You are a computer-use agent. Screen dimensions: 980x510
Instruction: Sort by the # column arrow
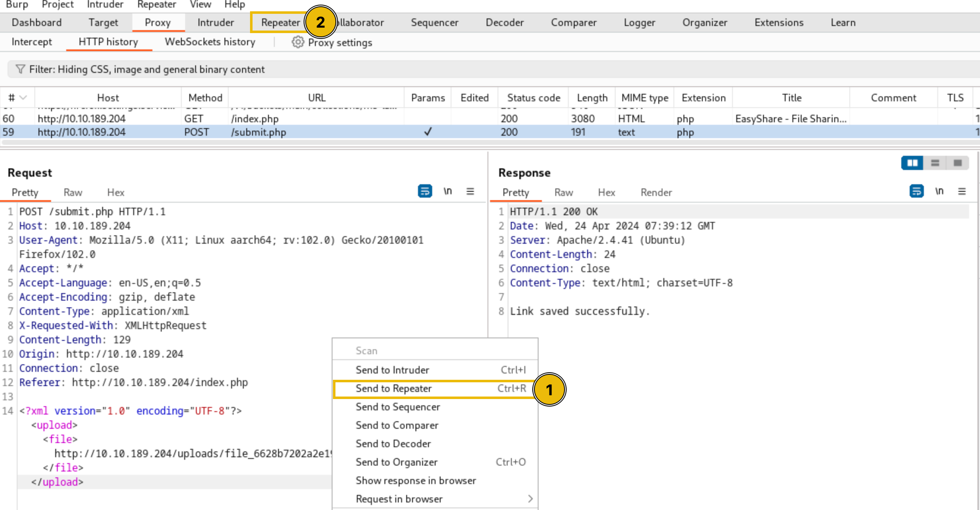pos(23,98)
